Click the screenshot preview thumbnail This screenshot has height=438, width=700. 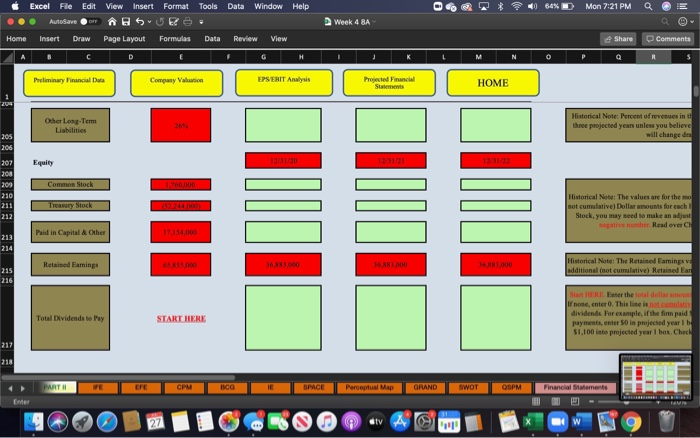tap(655, 377)
